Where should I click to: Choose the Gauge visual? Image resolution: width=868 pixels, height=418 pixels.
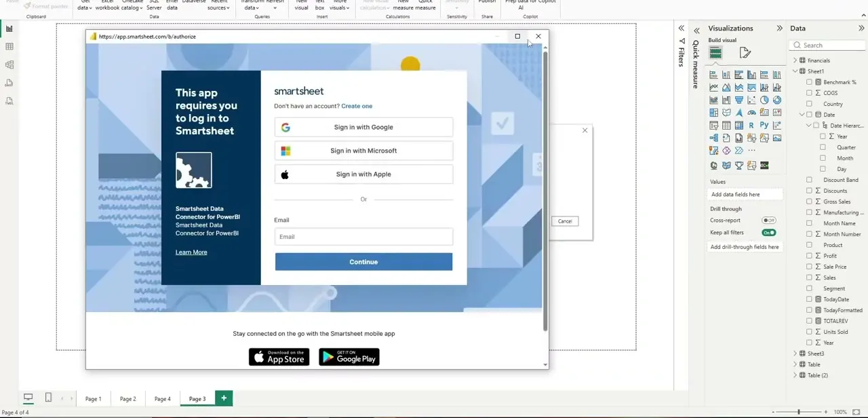(751, 113)
